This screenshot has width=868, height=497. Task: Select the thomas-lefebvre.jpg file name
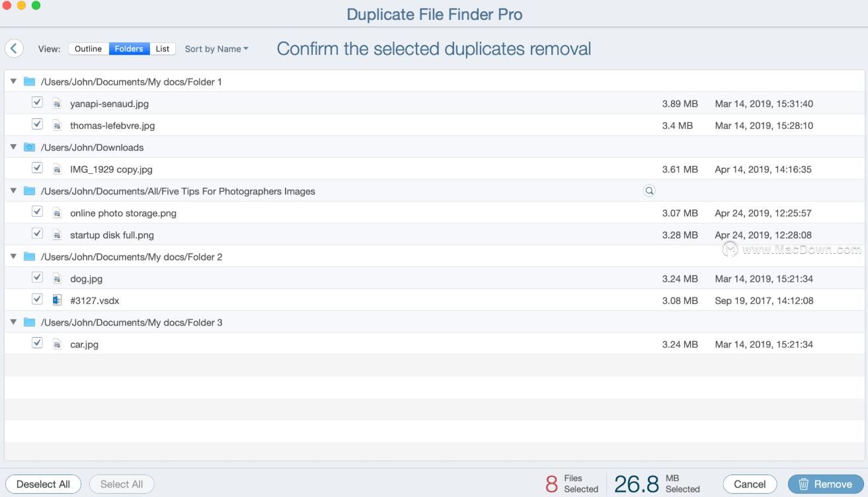point(112,126)
